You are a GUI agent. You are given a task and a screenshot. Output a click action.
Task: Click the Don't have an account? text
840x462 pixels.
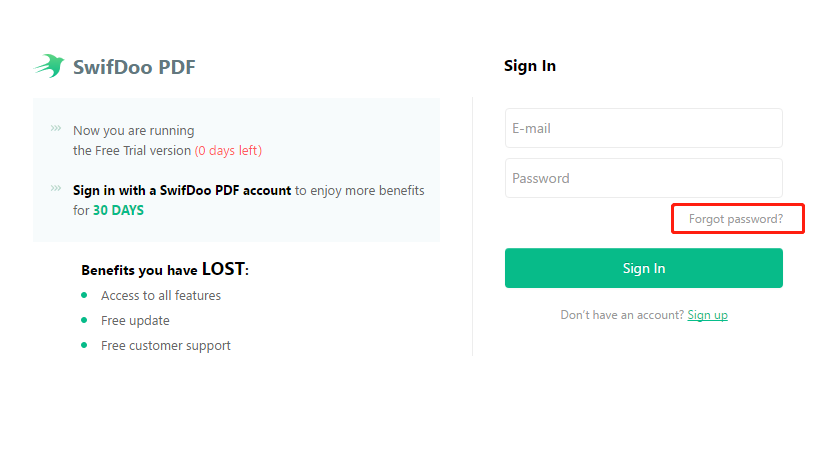622,315
